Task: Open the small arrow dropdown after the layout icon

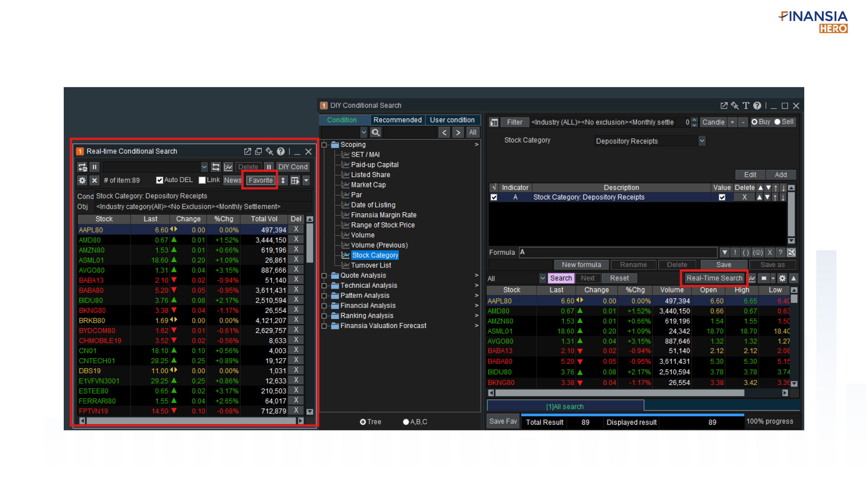Action: (306, 180)
